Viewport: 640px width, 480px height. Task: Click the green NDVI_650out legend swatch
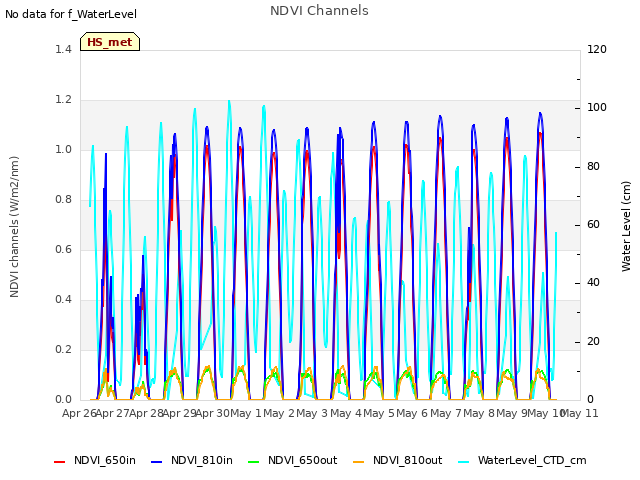[x=254, y=461]
